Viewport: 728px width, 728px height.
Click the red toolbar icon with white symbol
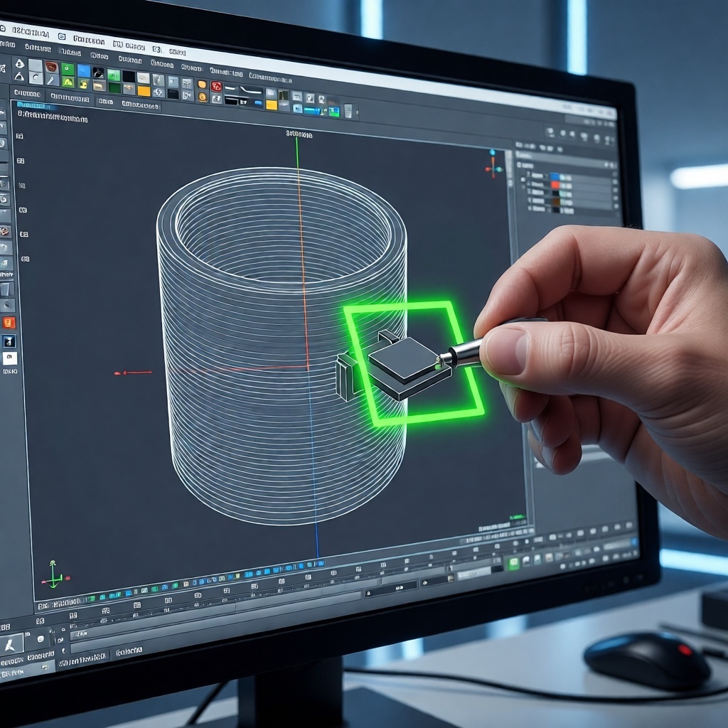point(216,86)
